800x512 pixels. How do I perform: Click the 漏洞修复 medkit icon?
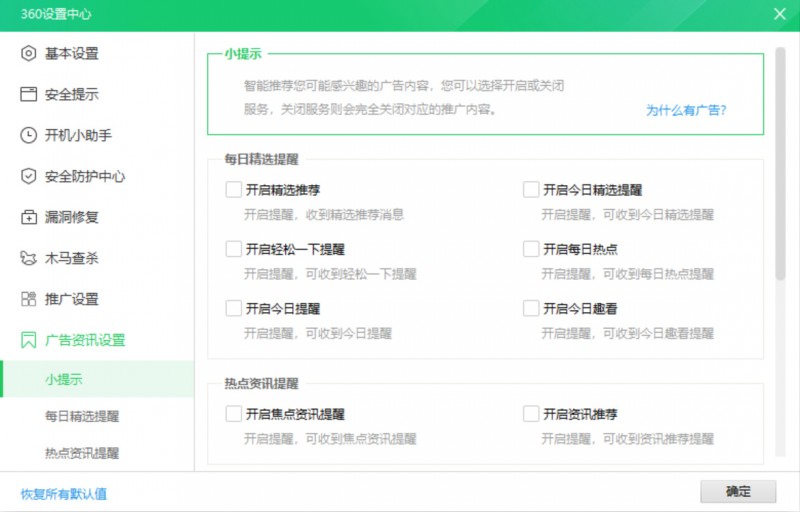tap(29, 217)
